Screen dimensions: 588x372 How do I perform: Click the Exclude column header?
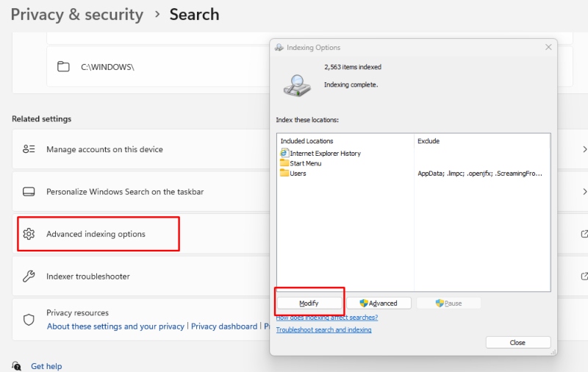(428, 140)
